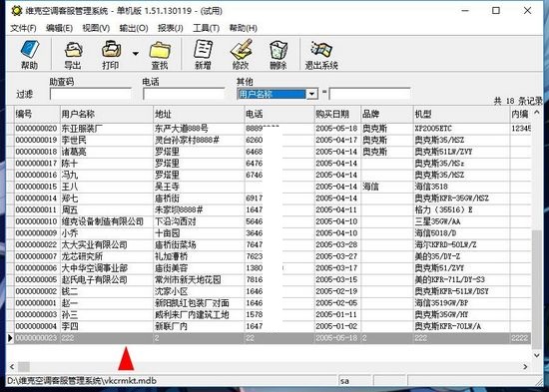Click the 新增 add record icon

[203, 49]
